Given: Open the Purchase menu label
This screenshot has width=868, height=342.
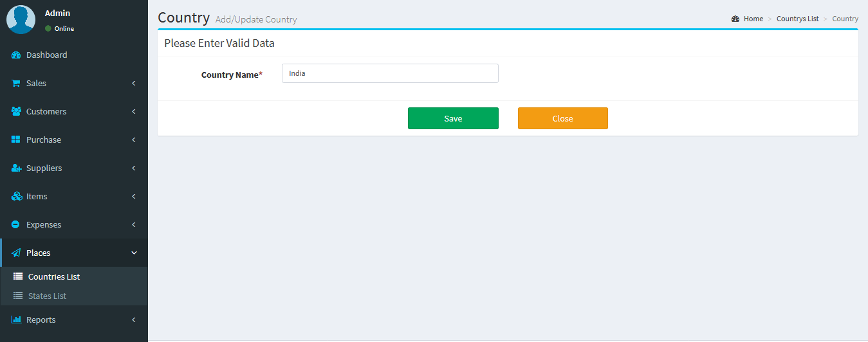Looking at the screenshot, I should (x=44, y=139).
